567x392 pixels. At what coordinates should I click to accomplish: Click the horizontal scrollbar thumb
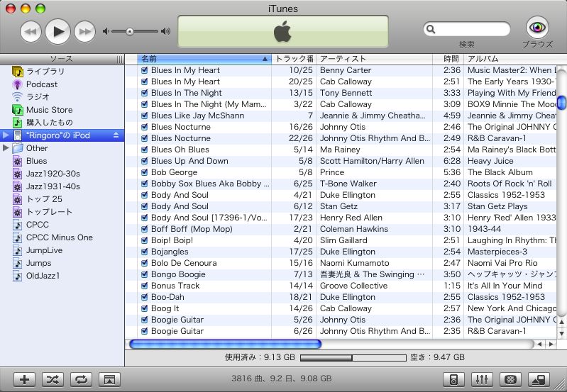tap(225, 344)
